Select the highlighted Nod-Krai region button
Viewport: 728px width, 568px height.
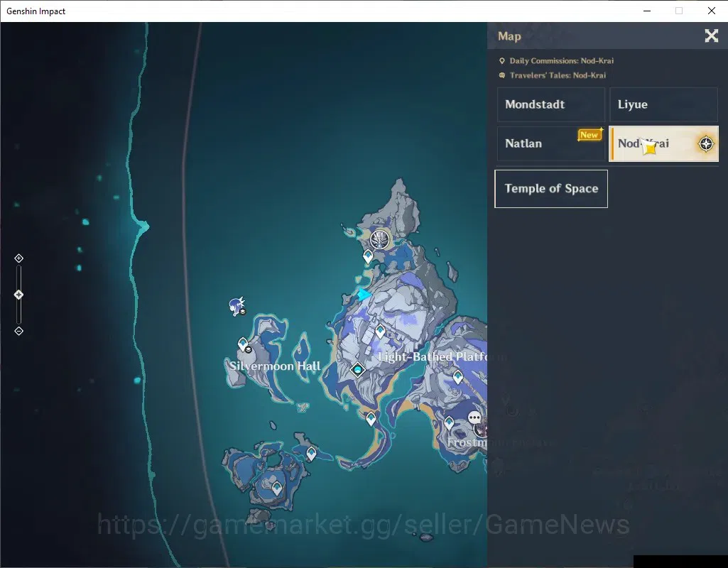click(663, 143)
